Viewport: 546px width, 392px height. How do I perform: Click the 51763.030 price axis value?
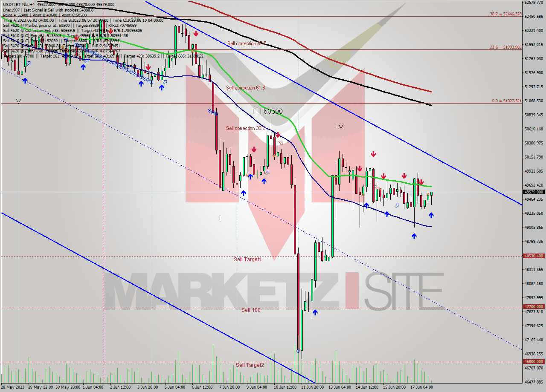click(x=534, y=59)
